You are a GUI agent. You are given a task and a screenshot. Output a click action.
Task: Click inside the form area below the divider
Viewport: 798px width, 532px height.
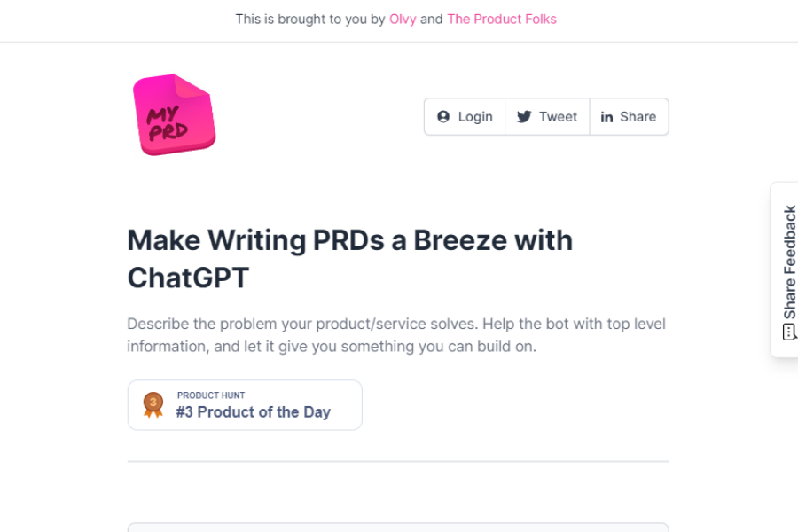399,528
